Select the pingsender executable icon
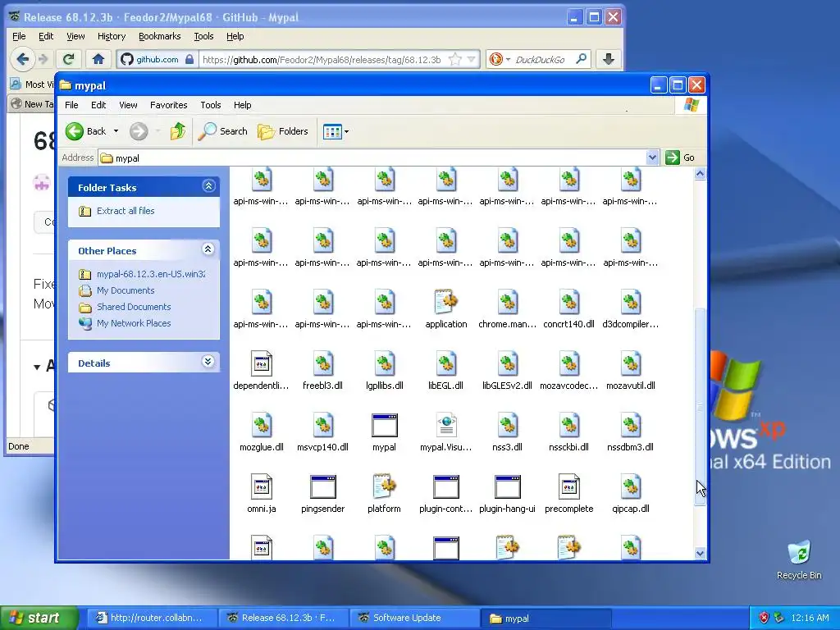The height and width of the screenshot is (630, 840). [x=323, y=487]
